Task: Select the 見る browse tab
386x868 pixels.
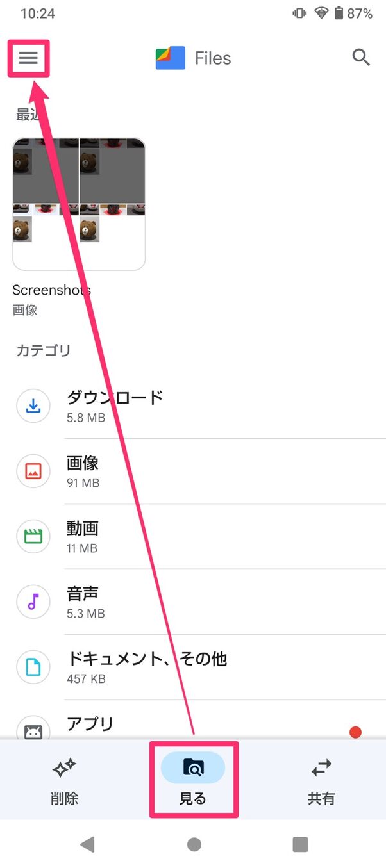Action: point(193,778)
